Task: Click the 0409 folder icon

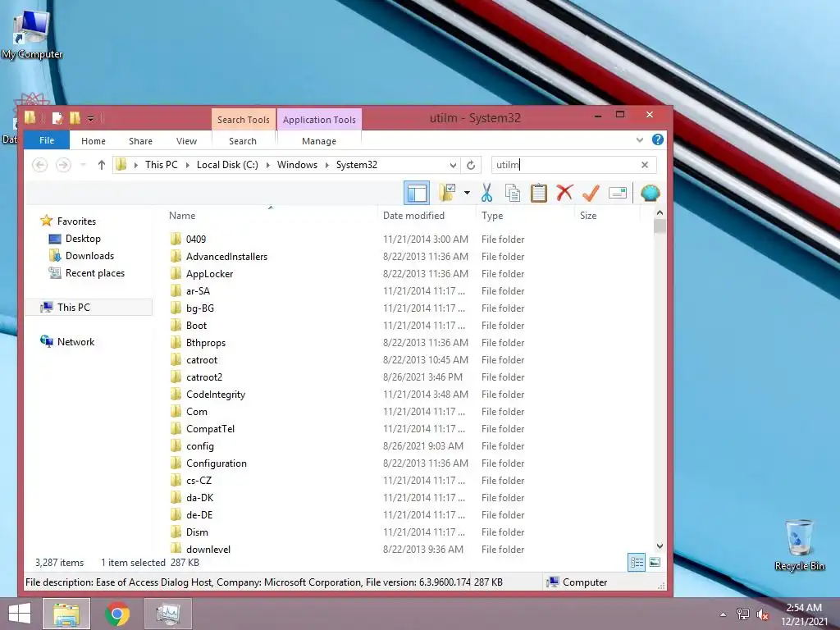Action: (x=176, y=239)
